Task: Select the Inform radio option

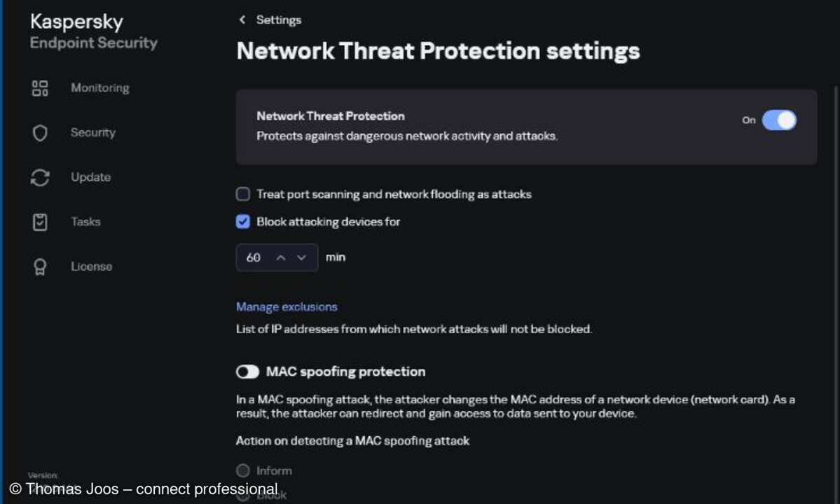Action: tap(242, 470)
